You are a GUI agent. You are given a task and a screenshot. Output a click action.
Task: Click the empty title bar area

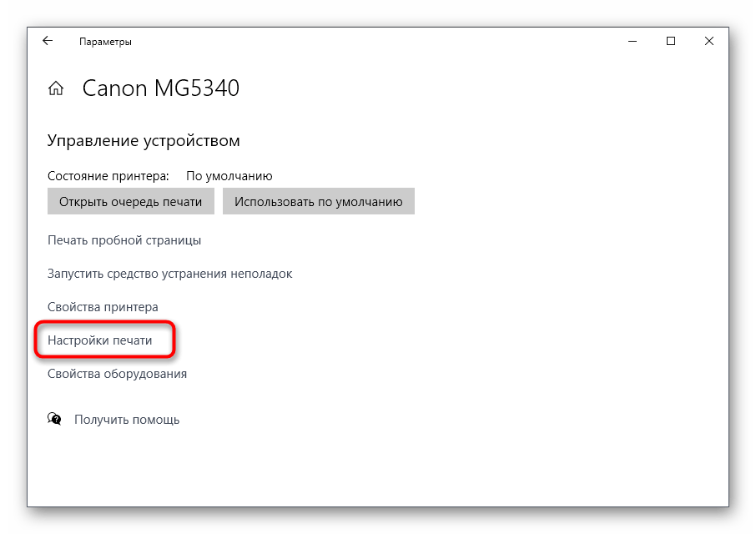coord(375,41)
